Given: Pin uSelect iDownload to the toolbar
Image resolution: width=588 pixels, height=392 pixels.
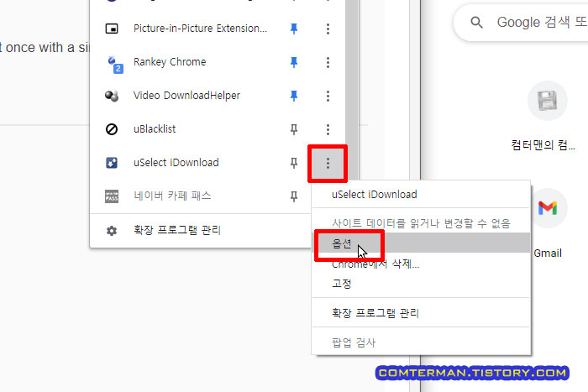Looking at the screenshot, I should 294,163.
